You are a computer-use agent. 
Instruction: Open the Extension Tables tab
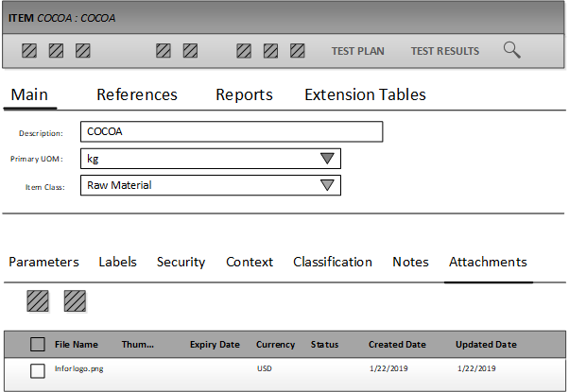pos(365,94)
